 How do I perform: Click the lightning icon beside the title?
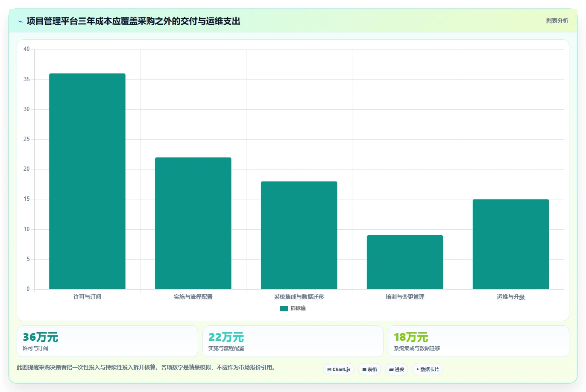pyautogui.click(x=20, y=21)
